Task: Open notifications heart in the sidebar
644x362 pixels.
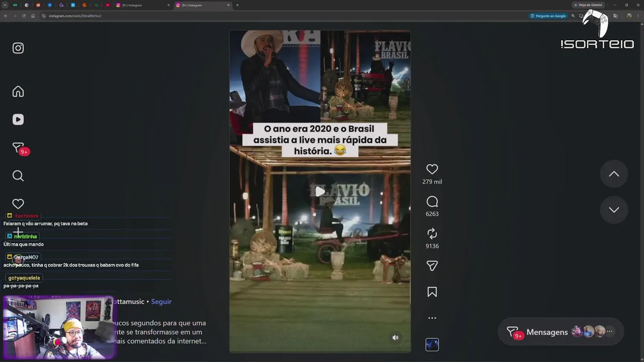Action: (x=18, y=204)
